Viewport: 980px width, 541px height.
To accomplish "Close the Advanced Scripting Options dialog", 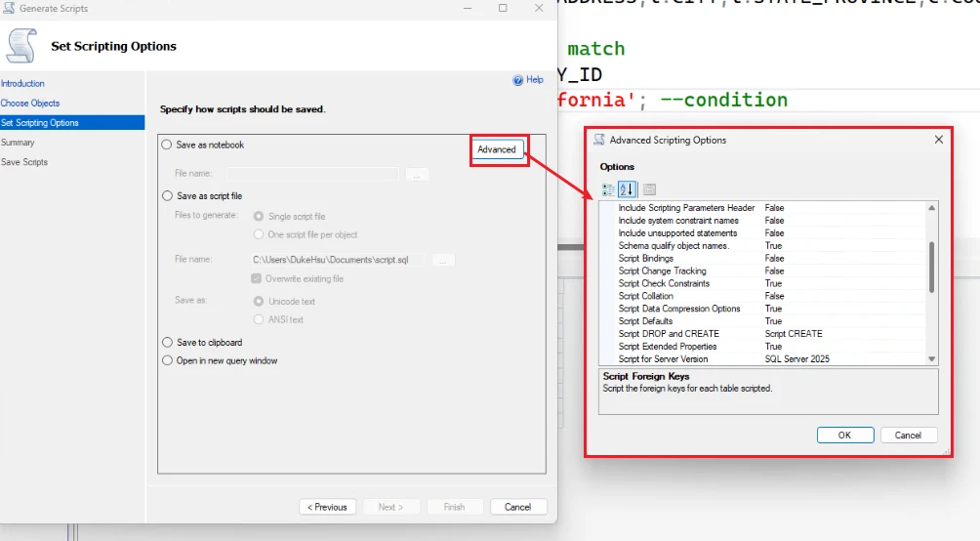I will click(x=939, y=140).
